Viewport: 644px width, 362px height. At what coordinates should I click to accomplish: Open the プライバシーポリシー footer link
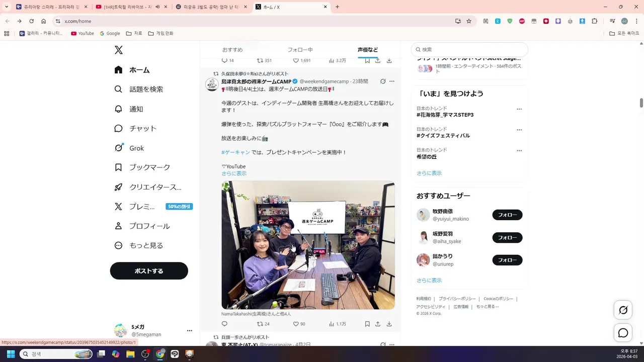click(457, 299)
